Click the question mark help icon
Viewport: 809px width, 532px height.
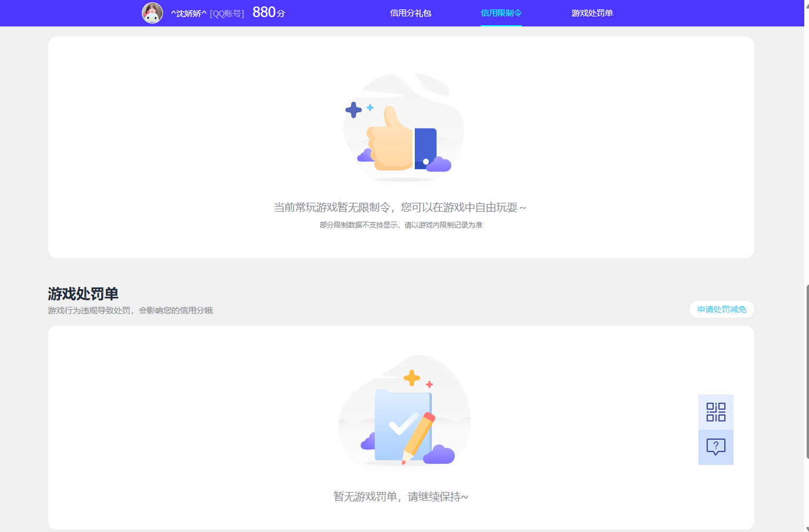click(x=715, y=447)
